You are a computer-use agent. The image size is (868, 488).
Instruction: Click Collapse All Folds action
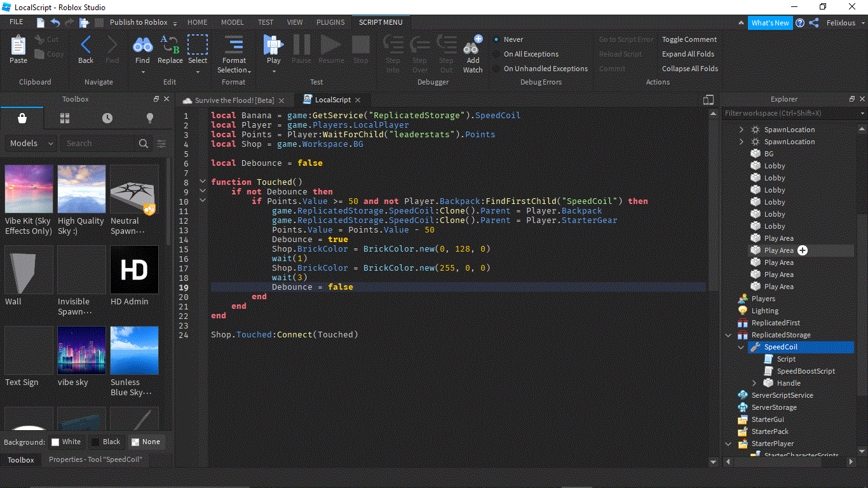tap(689, 69)
